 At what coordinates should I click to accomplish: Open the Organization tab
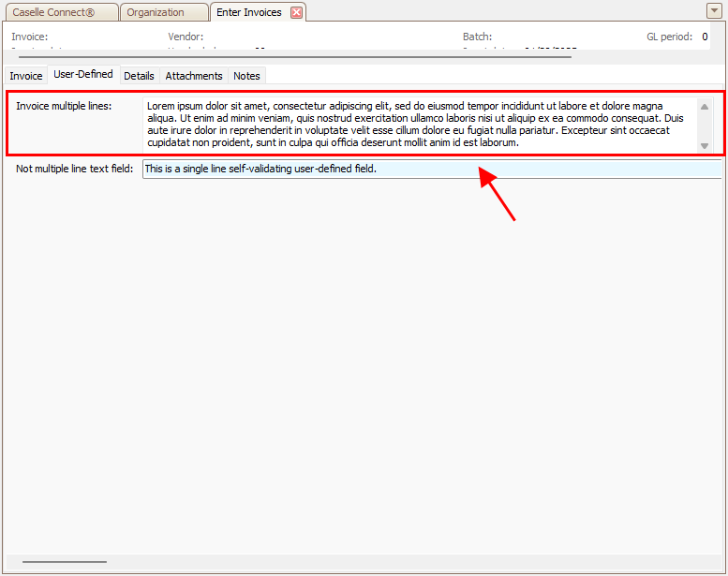[164, 12]
